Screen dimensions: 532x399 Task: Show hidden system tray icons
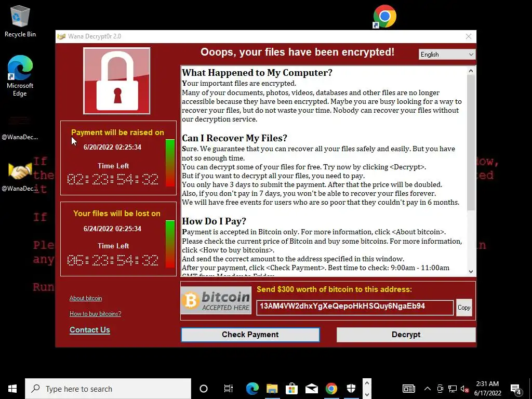click(428, 389)
